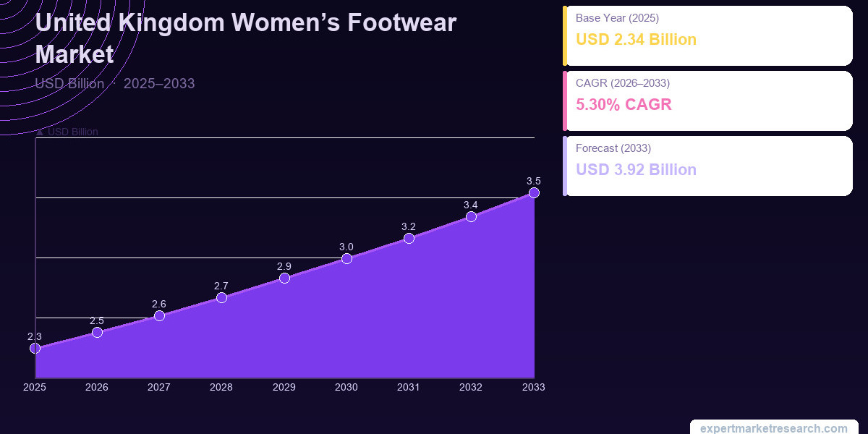Click the x-axis label 2030
This screenshot has width=868, height=434.
[346, 388]
